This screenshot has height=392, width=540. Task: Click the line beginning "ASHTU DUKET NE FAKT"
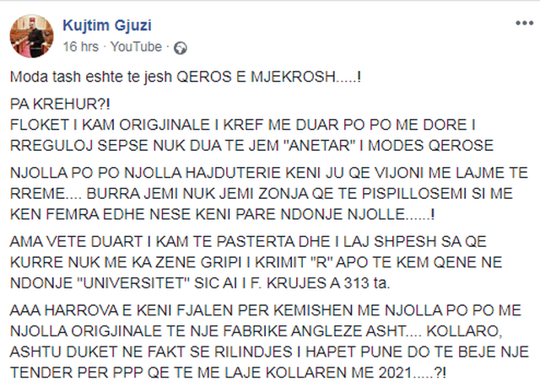[x=269, y=352]
